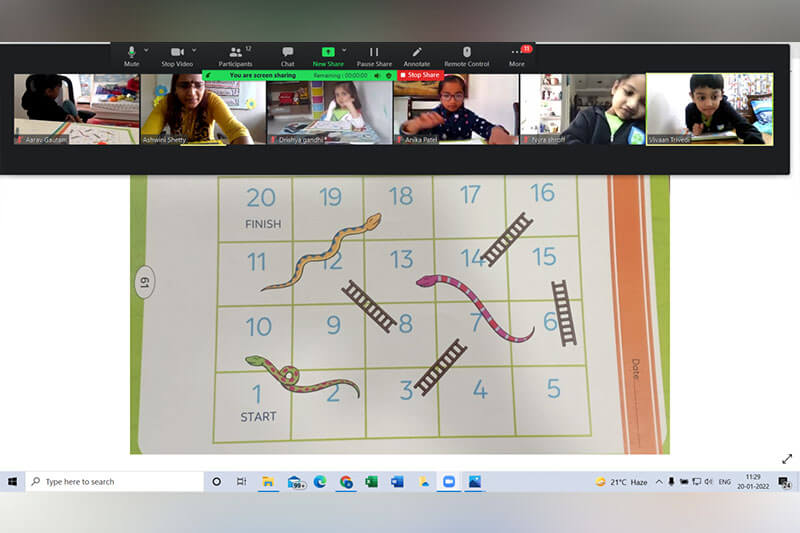Click square 1 START on the board
800x533 pixels.
253,406
